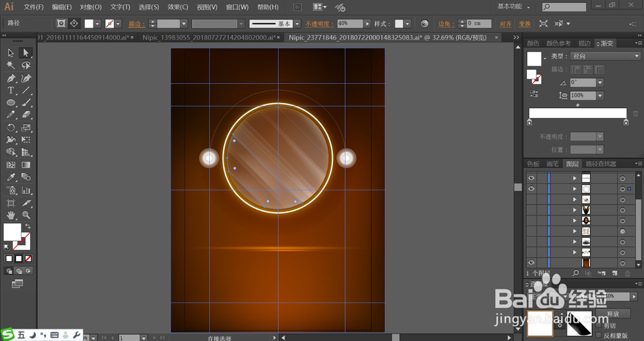The height and width of the screenshot is (341, 644).
Task: Hide the bottom brown background sublayer
Action: pos(531,262)
